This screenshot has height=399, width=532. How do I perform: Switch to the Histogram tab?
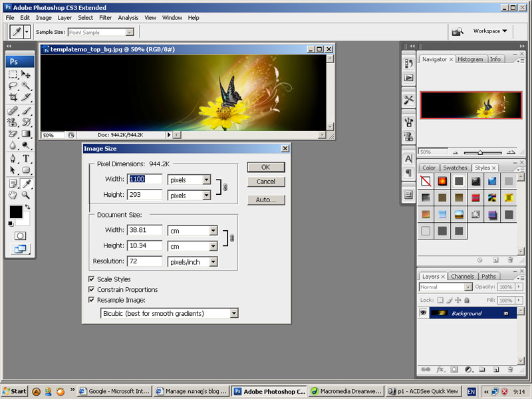point(470,59)
